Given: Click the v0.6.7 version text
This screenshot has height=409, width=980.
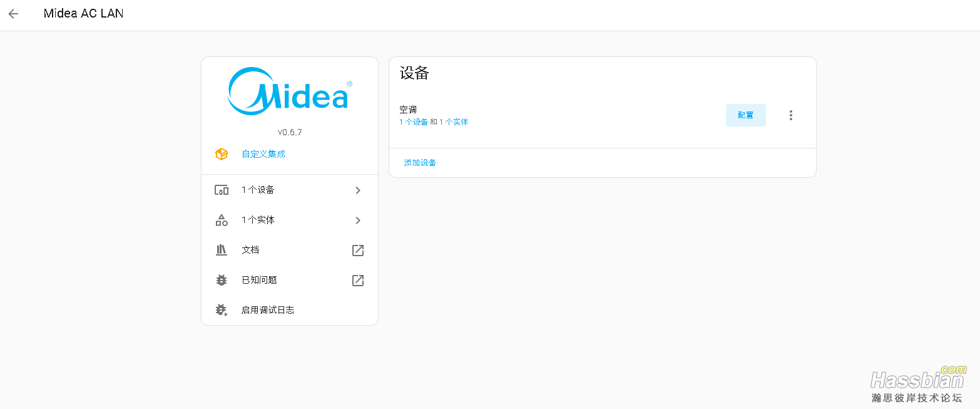Looking at the screenshot, I should click(x=290, y=132).
